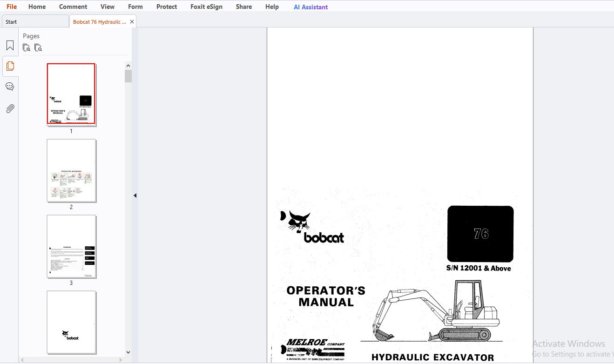This screenshot has height=364, width=614.
Task: Click the page number 1 label
Action: tap(71, 131)
